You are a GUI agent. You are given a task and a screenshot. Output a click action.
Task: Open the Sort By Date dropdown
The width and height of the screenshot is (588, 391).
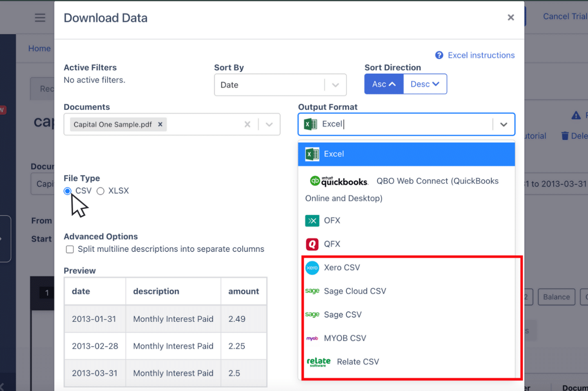[280, 85]
